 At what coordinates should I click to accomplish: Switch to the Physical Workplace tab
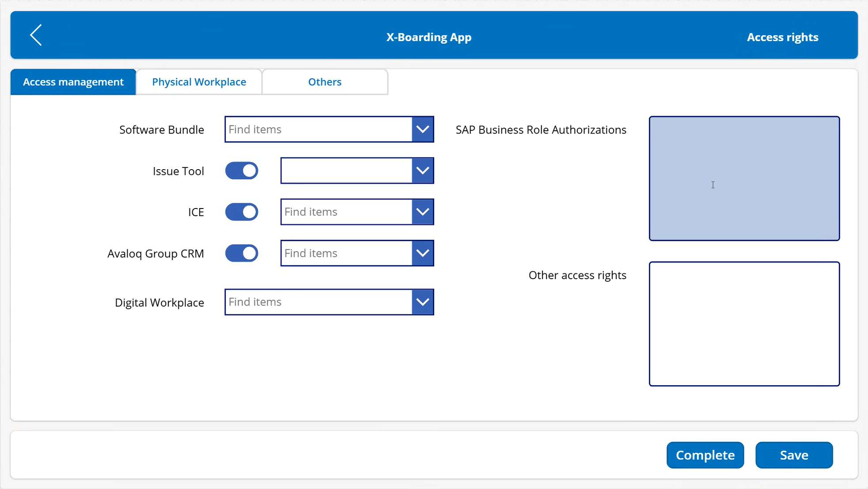click(199, 82)
